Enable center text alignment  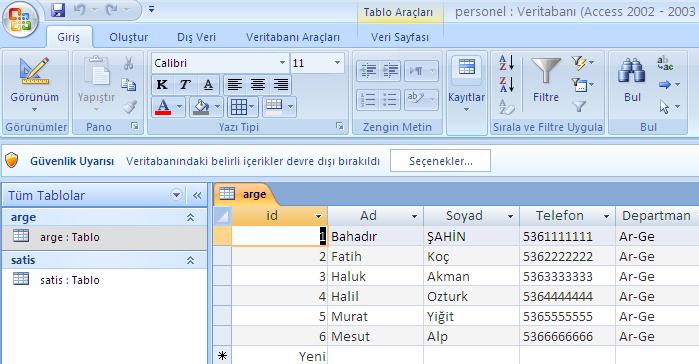coord(258,85)
